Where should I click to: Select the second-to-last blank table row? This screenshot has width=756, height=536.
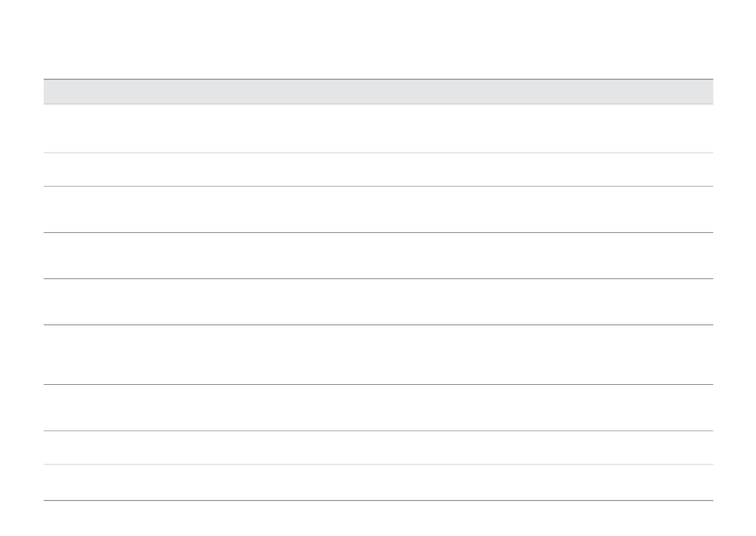click(378, 448)
